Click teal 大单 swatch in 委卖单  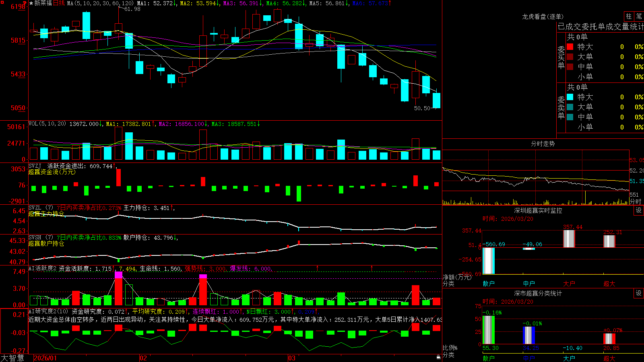coord(570,107)
